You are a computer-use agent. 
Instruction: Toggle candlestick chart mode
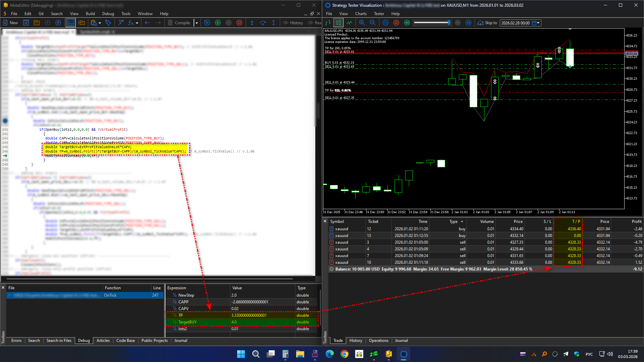point(339,23)
